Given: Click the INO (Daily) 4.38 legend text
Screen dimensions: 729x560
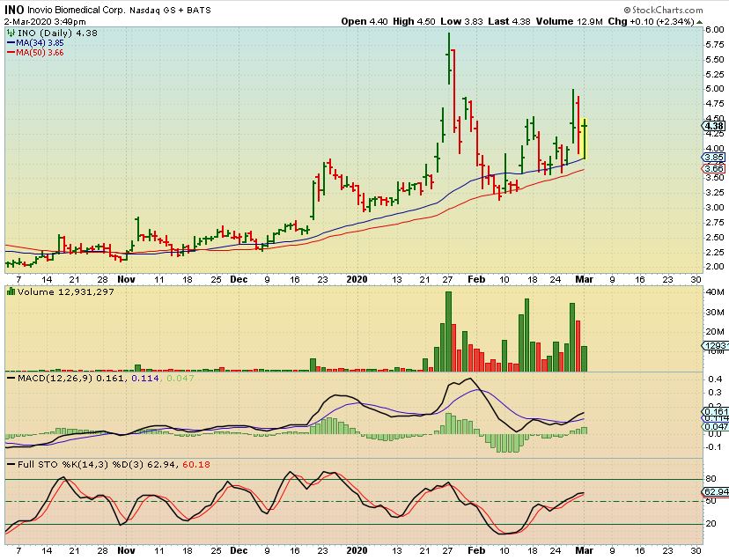Looking at the screenshot, I should (x=57, y=33).
